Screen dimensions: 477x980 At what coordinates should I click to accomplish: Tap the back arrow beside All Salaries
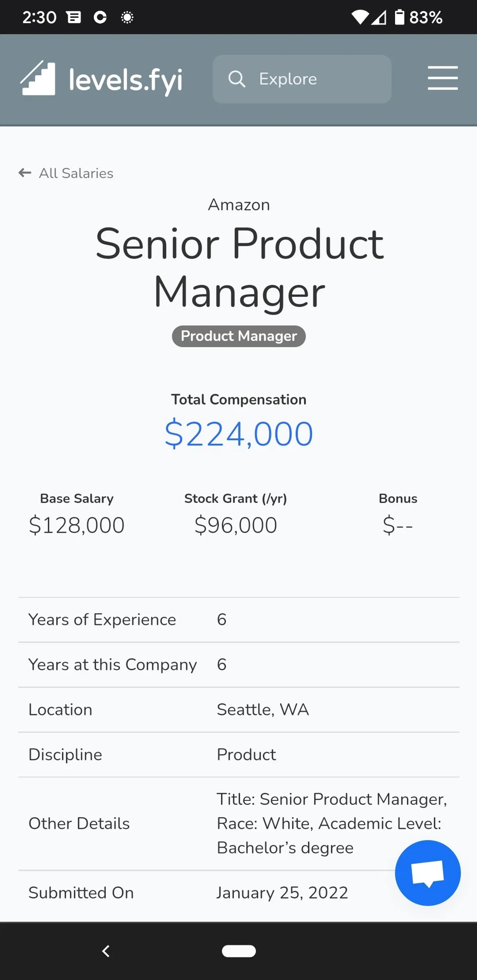(25, 173)
